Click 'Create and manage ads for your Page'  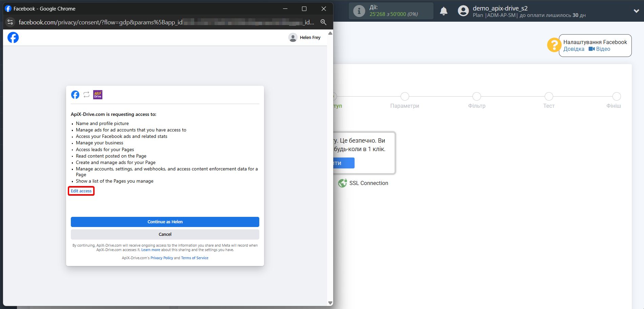pos(116,163)
